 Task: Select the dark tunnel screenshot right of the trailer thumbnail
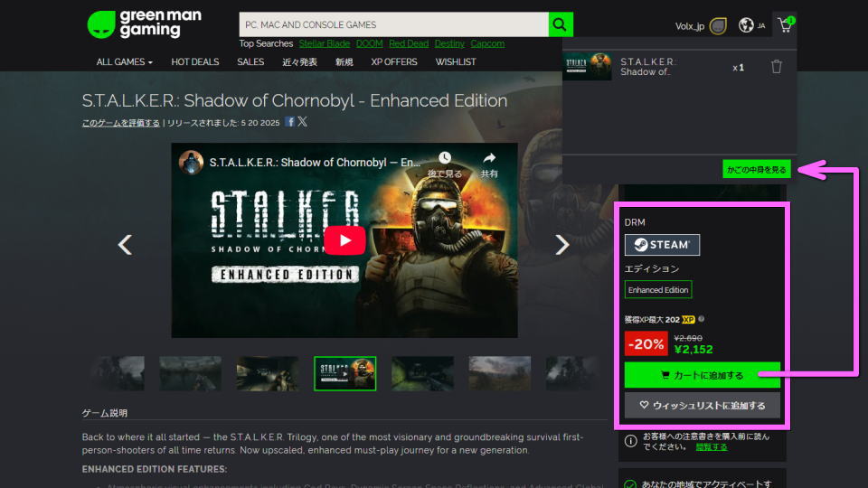pos(422,373)
